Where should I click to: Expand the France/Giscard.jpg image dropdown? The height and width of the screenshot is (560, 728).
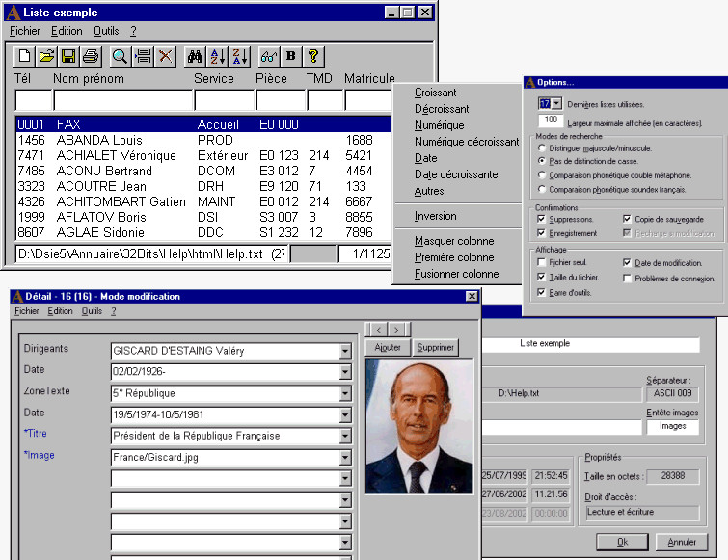pos(345,458)
